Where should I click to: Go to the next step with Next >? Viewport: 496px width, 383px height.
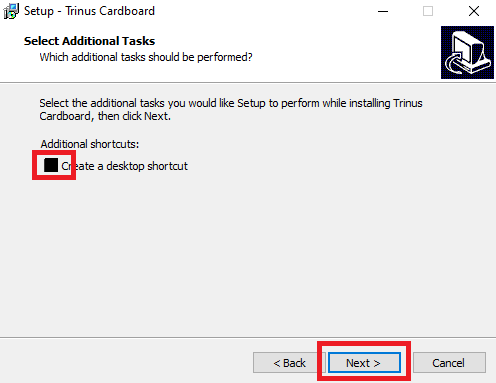coord(364,363)
